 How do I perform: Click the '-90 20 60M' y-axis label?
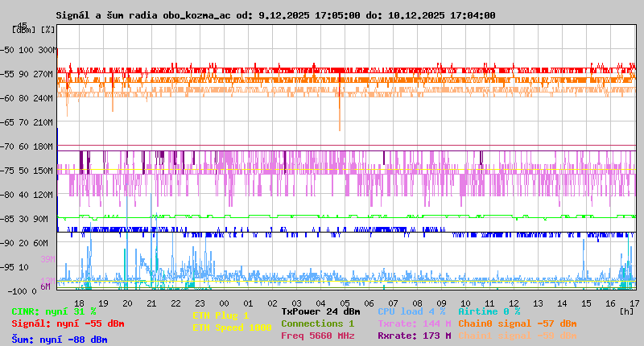click(24, 243)
